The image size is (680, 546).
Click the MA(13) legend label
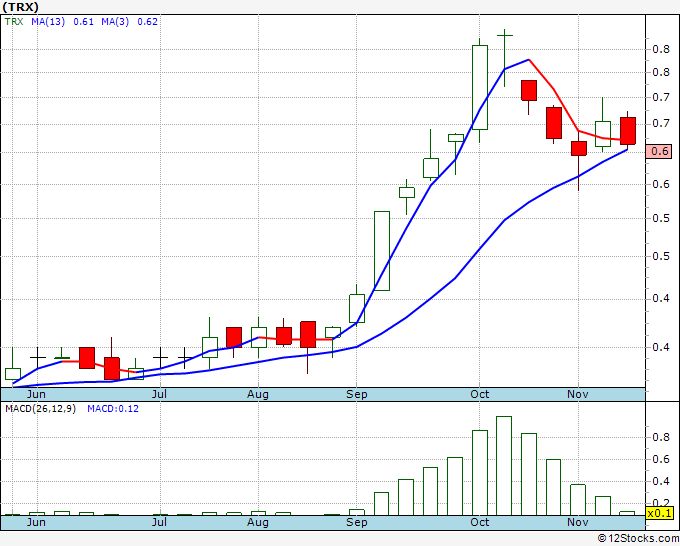point(48,22)
